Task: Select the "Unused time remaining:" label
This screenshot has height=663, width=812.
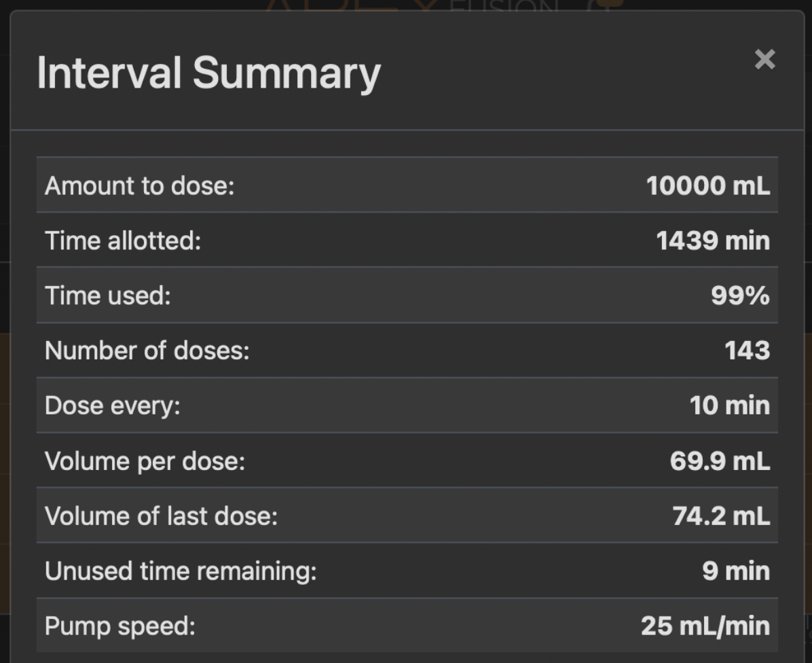Action: pos(181,571)
